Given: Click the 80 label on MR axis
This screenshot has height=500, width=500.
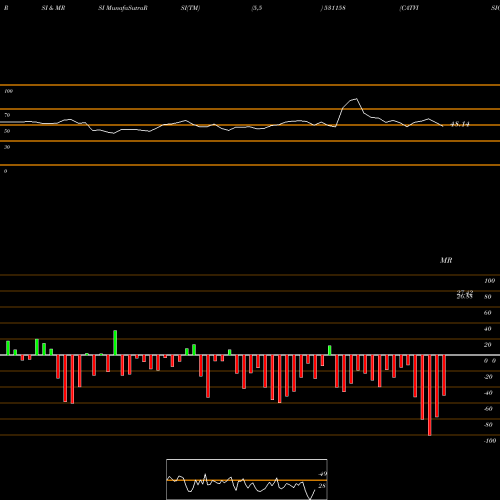Looking at the screenshot, I should coord(488,297).
